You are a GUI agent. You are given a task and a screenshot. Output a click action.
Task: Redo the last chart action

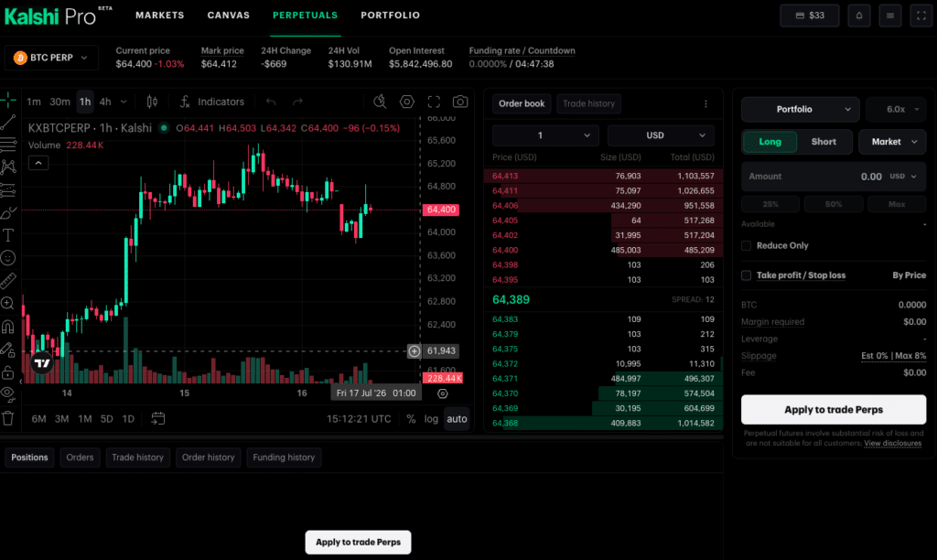[297, 102]
